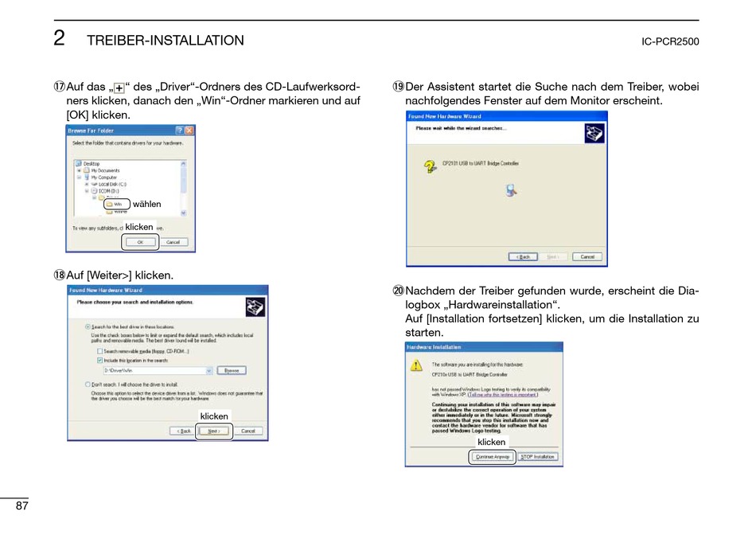Click help button in Browse dialog title

[x=179, y=131]
